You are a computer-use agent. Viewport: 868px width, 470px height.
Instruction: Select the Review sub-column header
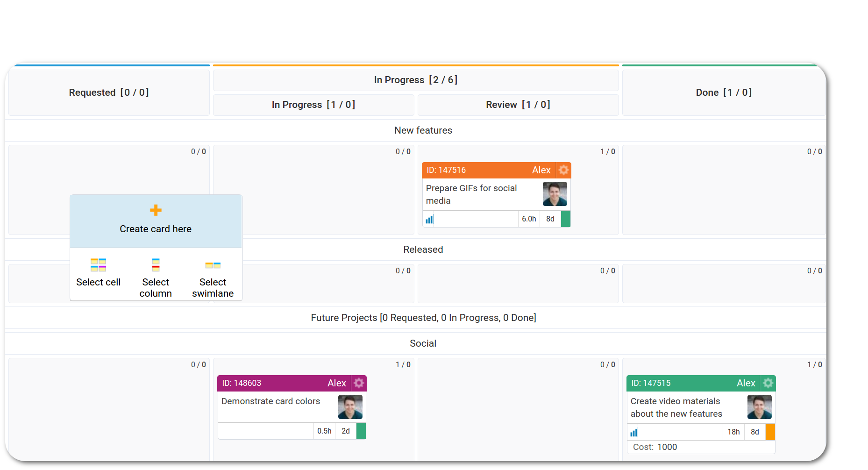pyautogui.click(x=518, y=105)
